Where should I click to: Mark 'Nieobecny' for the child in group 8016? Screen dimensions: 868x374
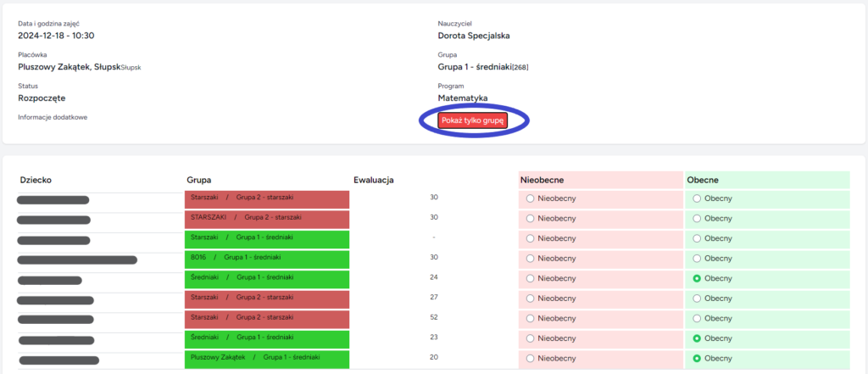531,258
